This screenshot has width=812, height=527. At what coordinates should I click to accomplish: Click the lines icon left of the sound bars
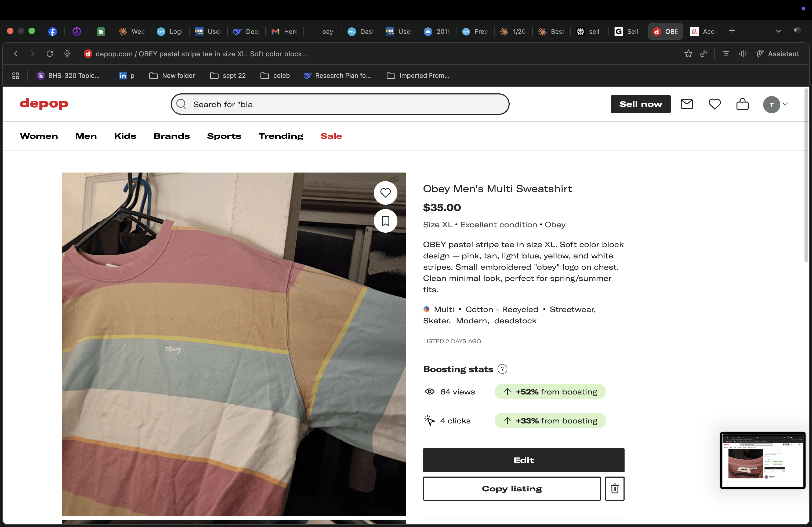(726, 54)
